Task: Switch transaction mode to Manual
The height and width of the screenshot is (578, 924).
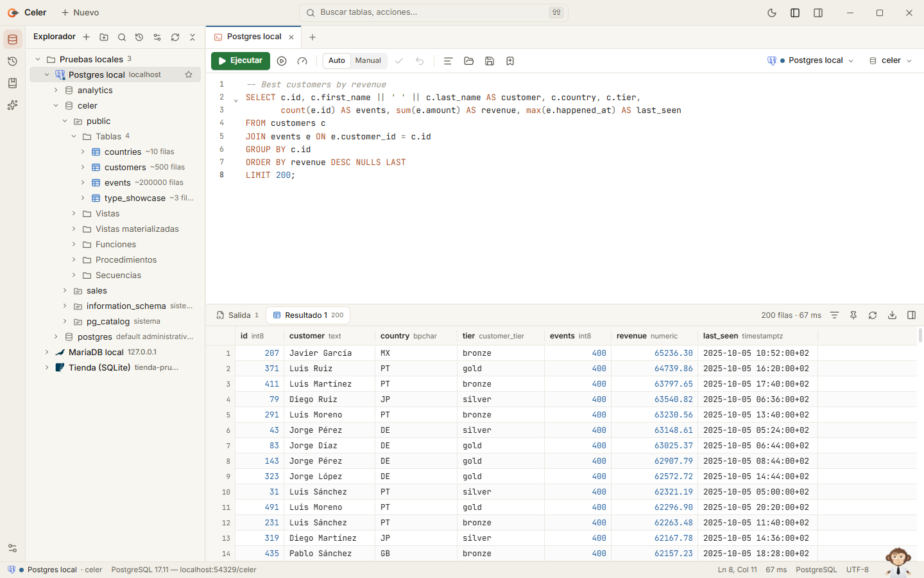Action: (368, 61)
